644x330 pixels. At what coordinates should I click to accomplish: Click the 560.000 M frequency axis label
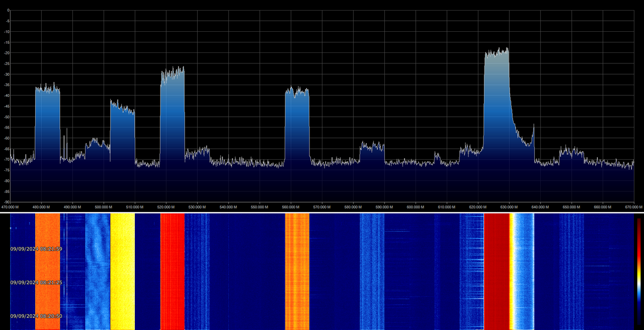click(291, 207)
